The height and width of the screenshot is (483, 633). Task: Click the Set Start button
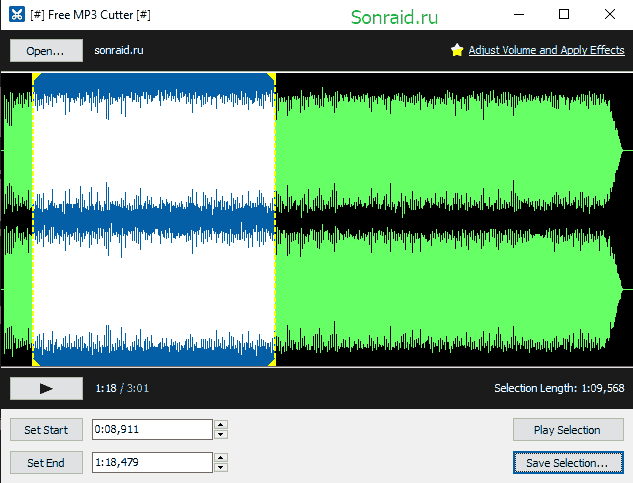click(x=46, y=430)
